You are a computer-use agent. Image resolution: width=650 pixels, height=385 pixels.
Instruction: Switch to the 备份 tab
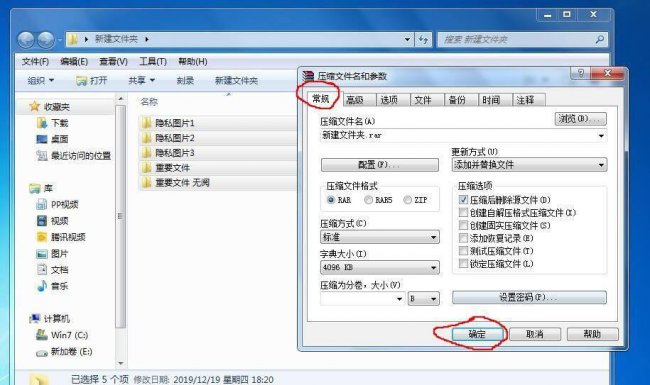click(457, 100)
